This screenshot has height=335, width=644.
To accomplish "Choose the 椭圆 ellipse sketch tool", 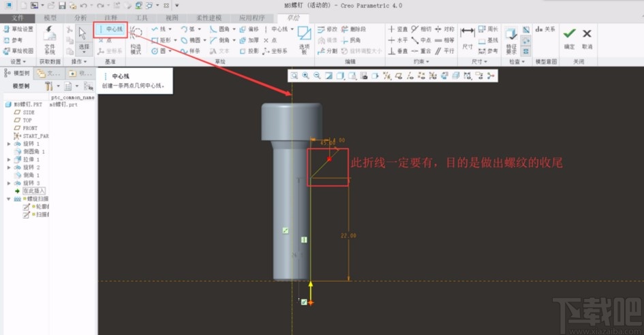I will click(x=191, y=40).
